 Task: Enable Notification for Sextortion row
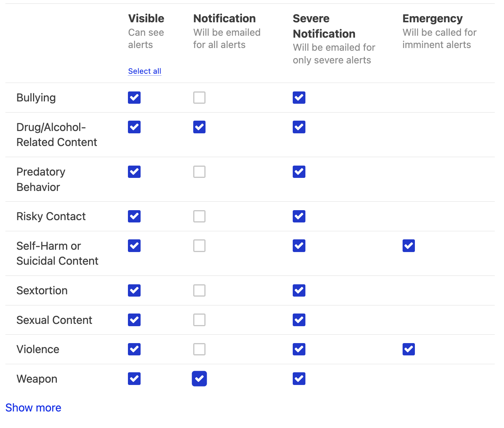pos(199,290)
